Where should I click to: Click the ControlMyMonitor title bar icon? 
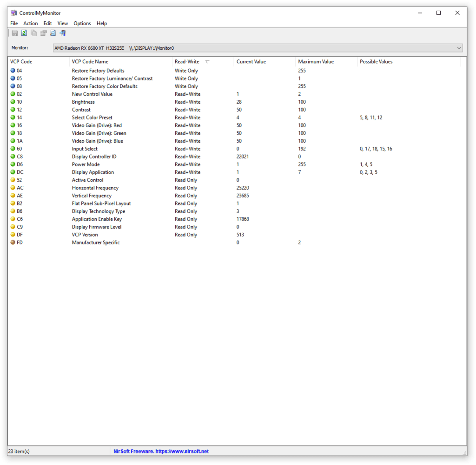click(14, 13)
